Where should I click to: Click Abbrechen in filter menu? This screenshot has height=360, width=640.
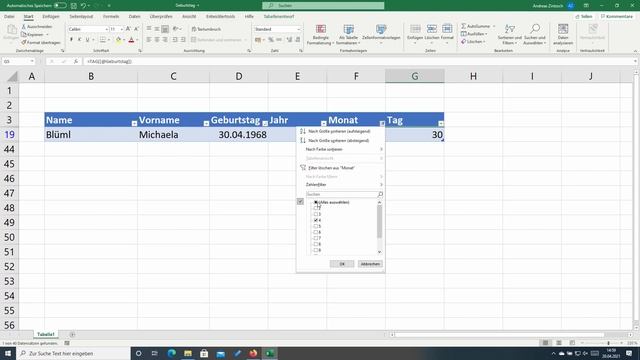(x=370, y=264)
